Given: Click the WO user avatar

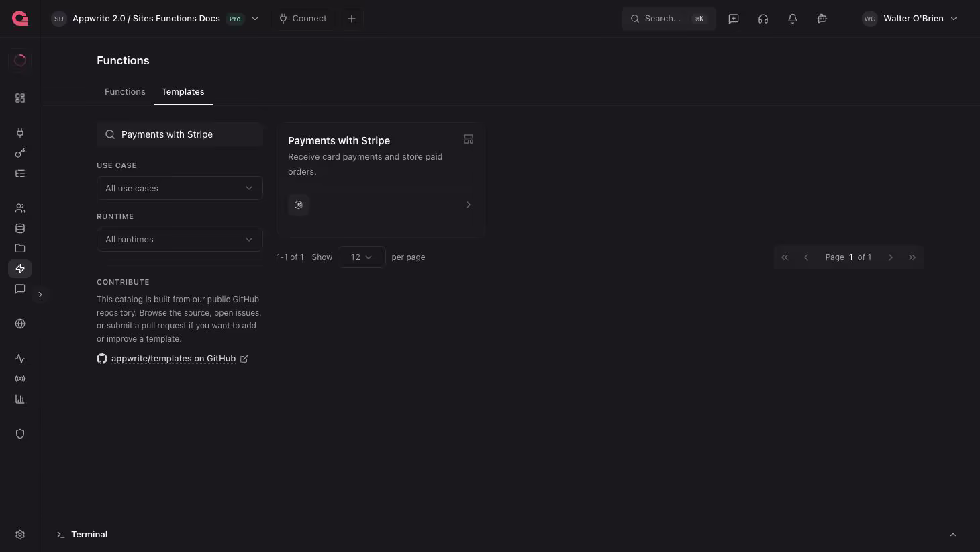Looking at the screenshot, I should [x=870, y=19].
